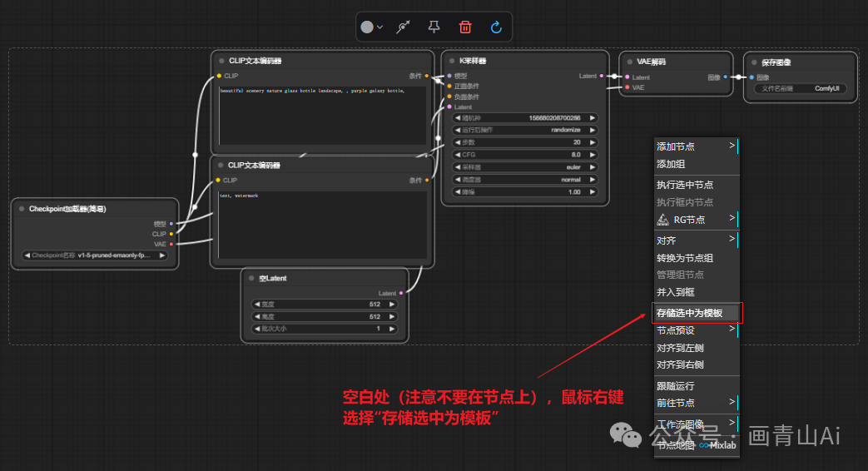Click the VAE input port on VAE解码
Viewport: 868px width, 471px height.
(627, 87)
